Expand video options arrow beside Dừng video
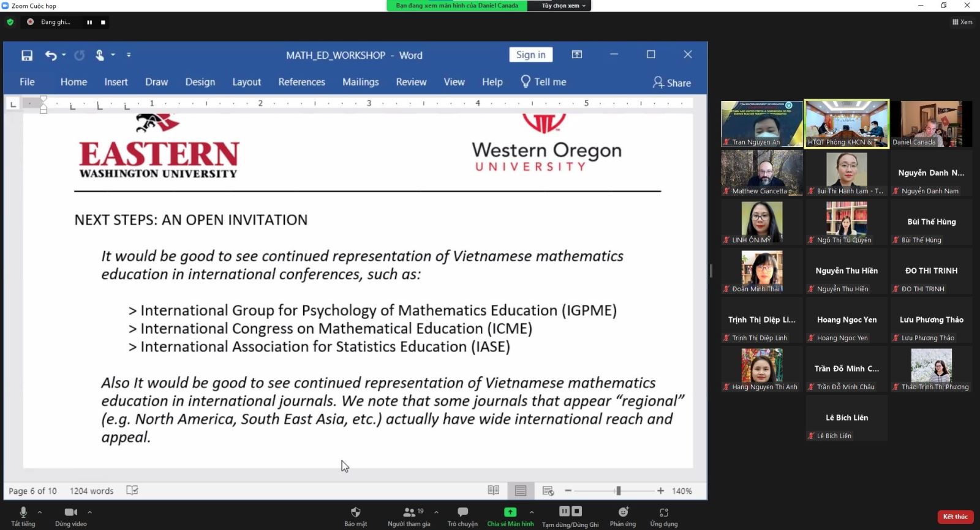 [89, 512]
